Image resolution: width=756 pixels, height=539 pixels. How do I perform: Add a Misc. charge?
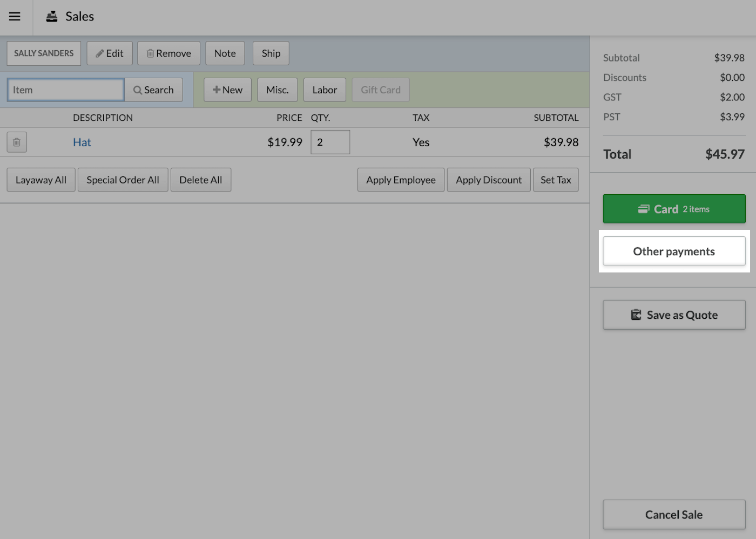click(278, 90)
